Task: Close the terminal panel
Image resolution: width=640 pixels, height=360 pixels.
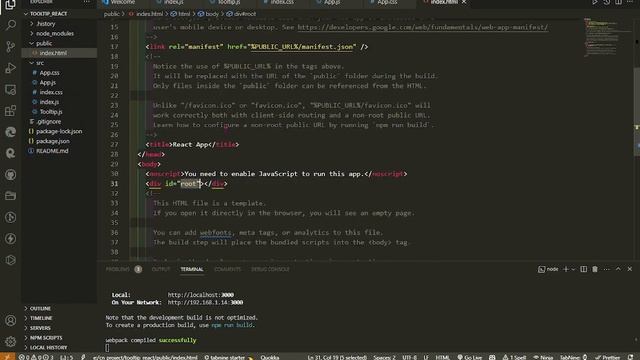Action: [x=630, y=269]
